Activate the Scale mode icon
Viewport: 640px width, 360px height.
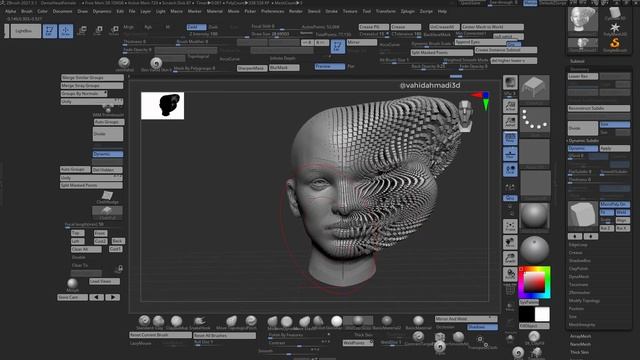pyautogui.click(x=98, y=31)
